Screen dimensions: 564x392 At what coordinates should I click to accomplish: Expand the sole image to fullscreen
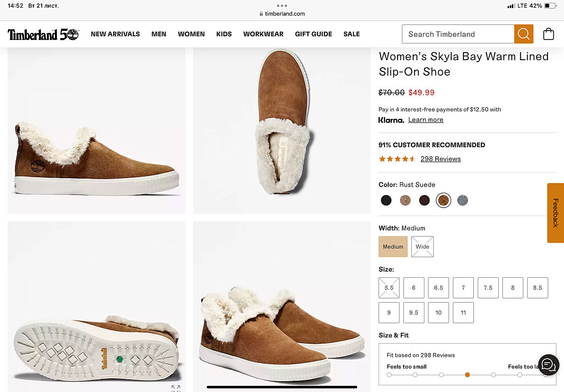tap(176, 388)
